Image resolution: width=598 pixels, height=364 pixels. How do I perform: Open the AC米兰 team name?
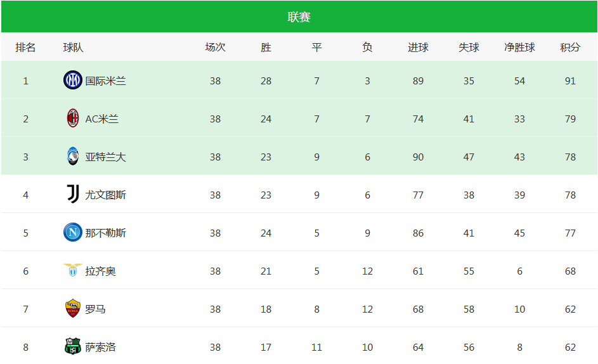[x=102, y=119]
